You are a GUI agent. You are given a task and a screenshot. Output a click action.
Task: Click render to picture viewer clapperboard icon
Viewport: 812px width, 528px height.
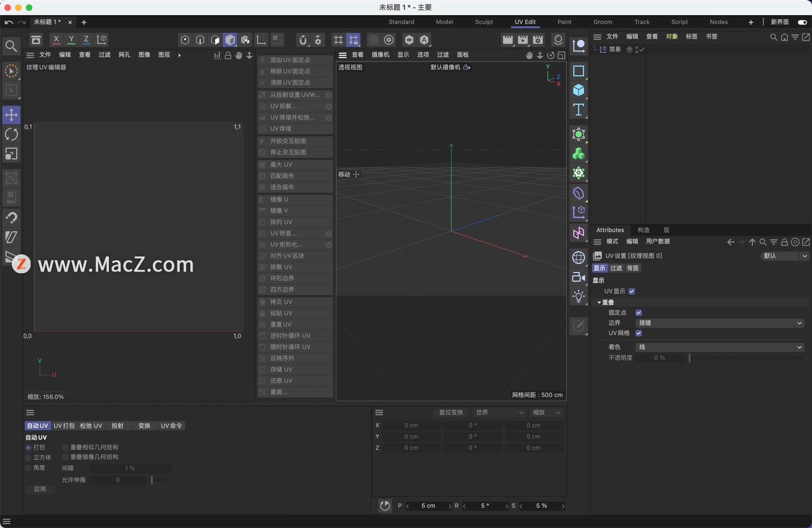coord(522,40)
